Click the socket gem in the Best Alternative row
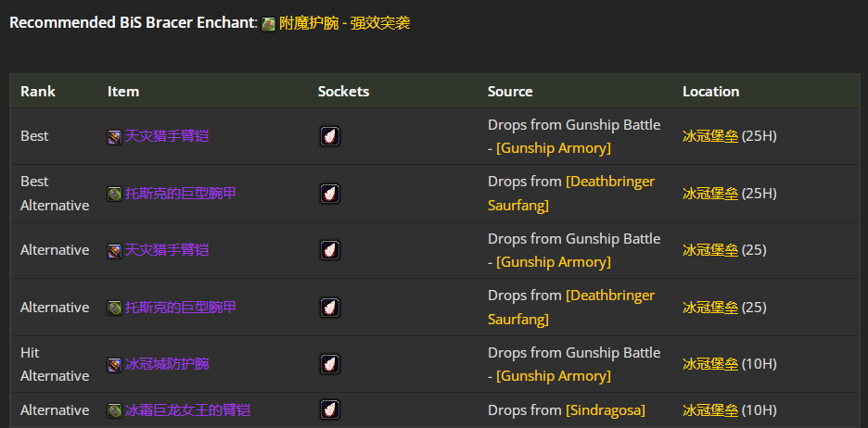The image size is (868, 428). [x=329, y=194]
